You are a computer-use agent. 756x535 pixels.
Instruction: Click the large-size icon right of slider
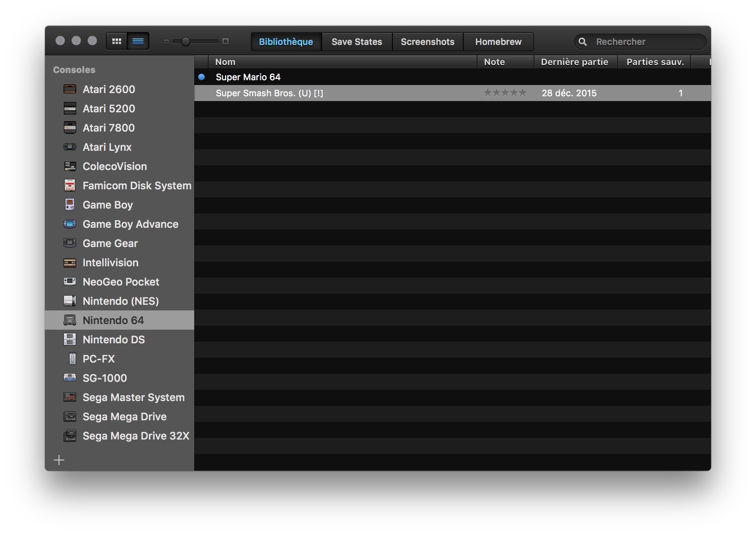point(226,41)
